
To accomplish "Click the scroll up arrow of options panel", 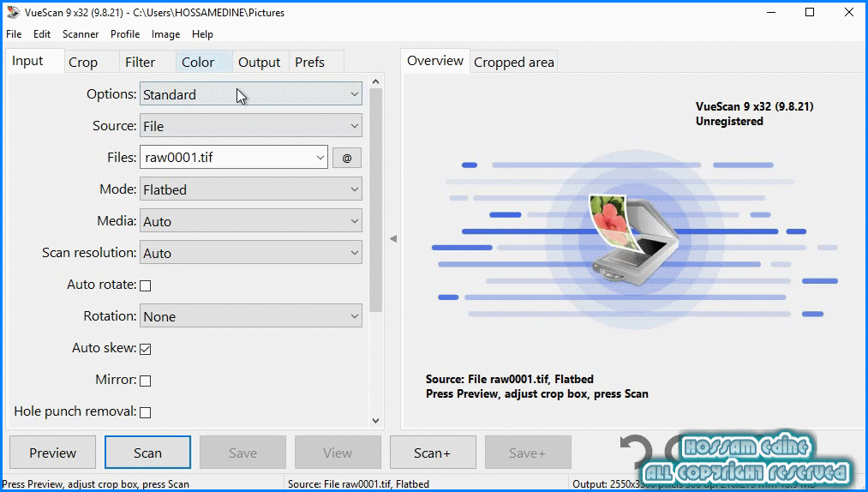I will coord(376,81).
